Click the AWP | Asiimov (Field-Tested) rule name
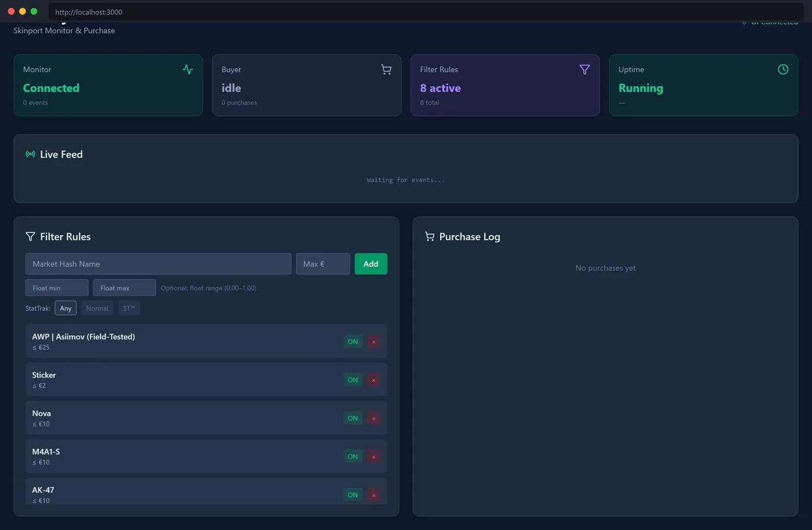This screenshot has width=812, height=530. [x=84, y=336]
